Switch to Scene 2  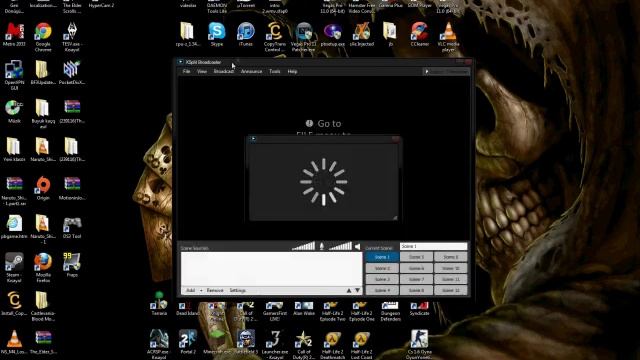[x=382, y=268]
